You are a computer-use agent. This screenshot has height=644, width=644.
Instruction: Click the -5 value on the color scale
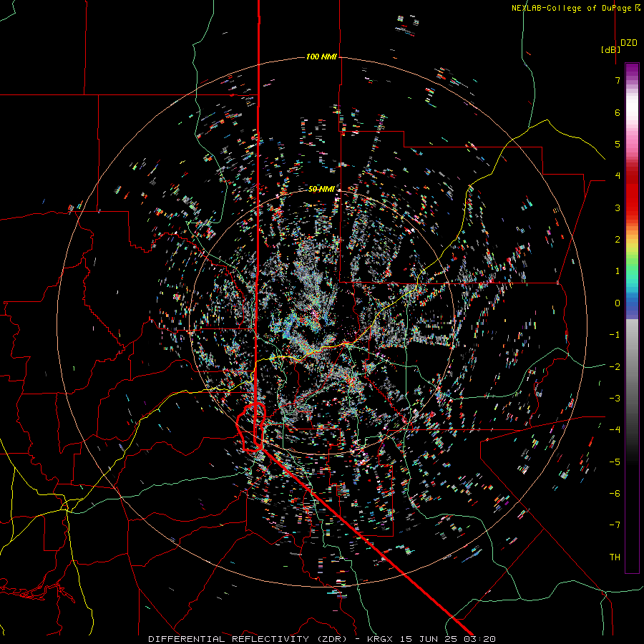[x=615, y=462]
